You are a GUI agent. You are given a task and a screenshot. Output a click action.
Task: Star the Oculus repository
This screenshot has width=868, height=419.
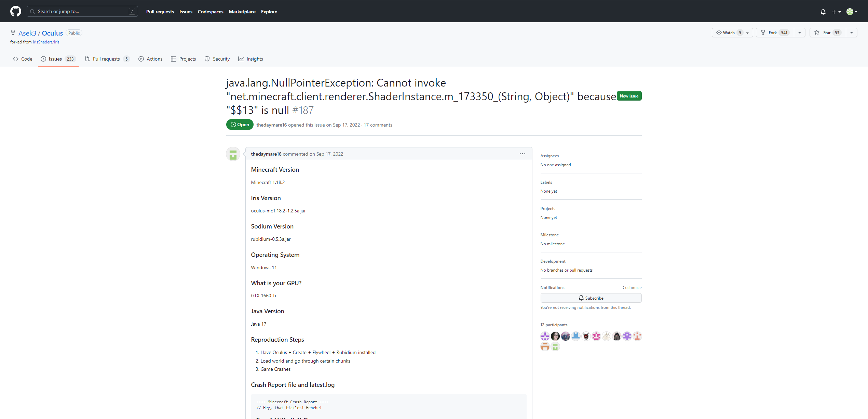(827, 32)
